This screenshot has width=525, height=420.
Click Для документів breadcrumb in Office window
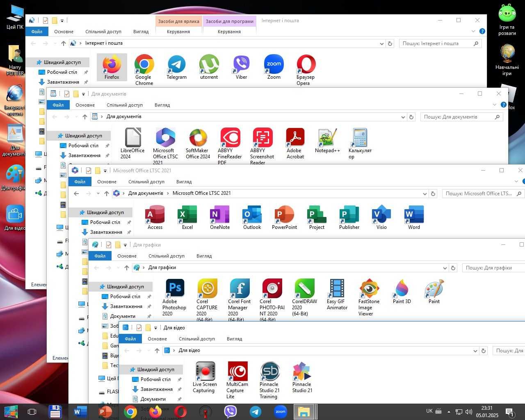[146, 193]
